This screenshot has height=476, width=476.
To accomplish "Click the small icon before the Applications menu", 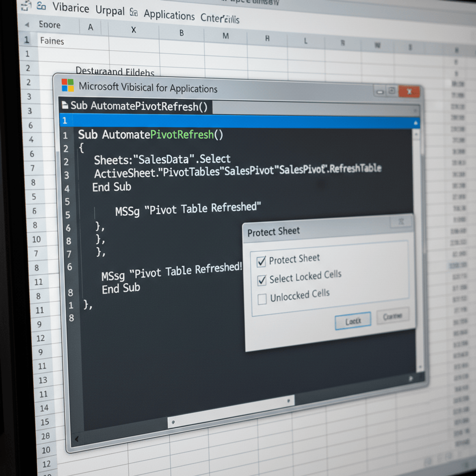I will [x=134, y=13].
